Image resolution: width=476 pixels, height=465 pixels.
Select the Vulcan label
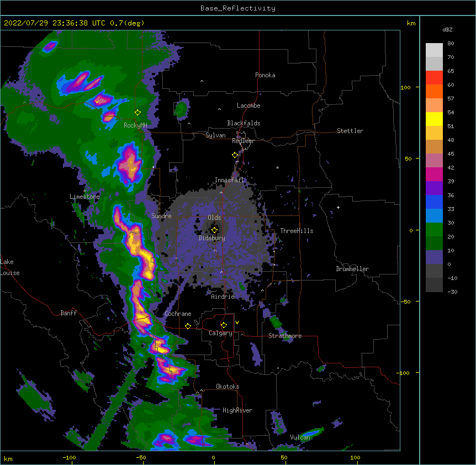click(x=300, y=437)
